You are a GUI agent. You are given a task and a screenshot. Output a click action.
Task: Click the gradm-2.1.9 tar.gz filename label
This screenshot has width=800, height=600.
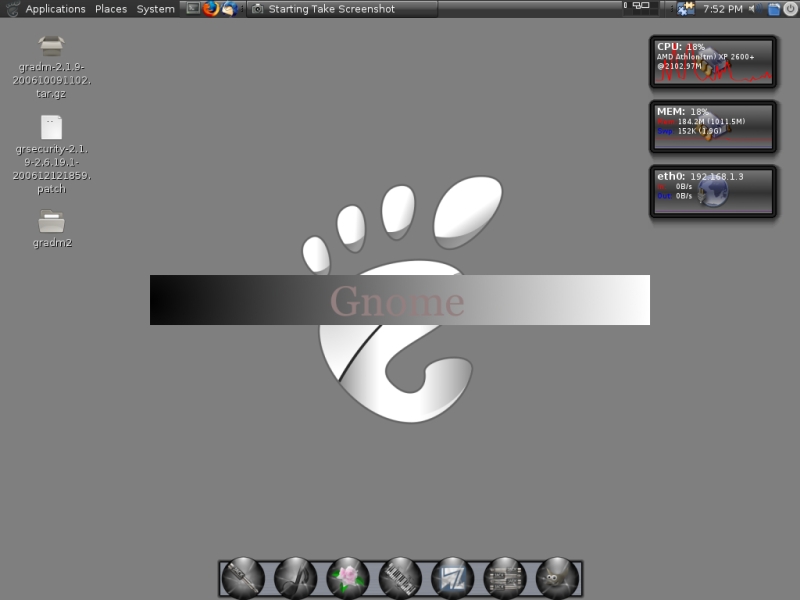[x=52, y=80]
